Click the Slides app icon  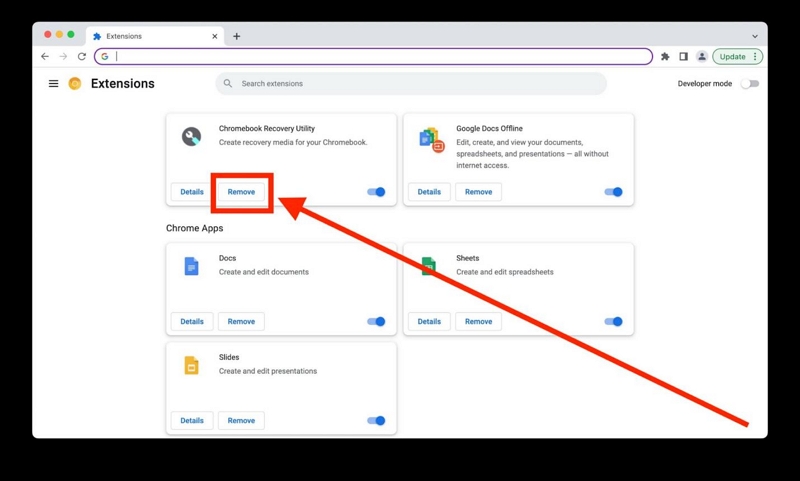(191, 366)
